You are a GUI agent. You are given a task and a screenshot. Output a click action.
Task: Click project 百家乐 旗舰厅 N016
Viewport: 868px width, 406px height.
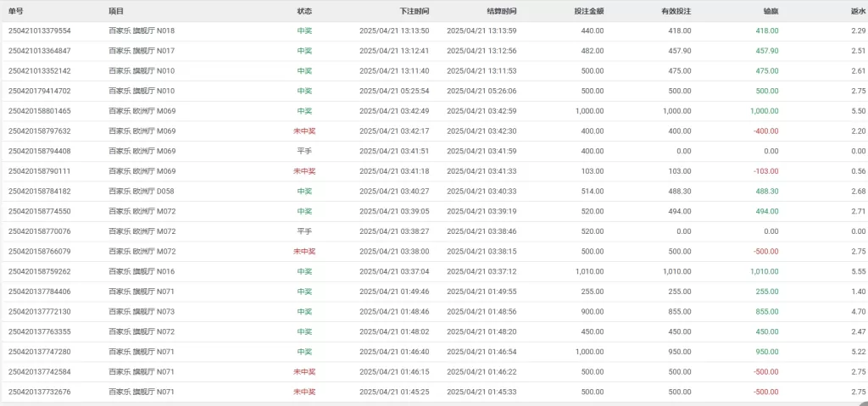142,271
